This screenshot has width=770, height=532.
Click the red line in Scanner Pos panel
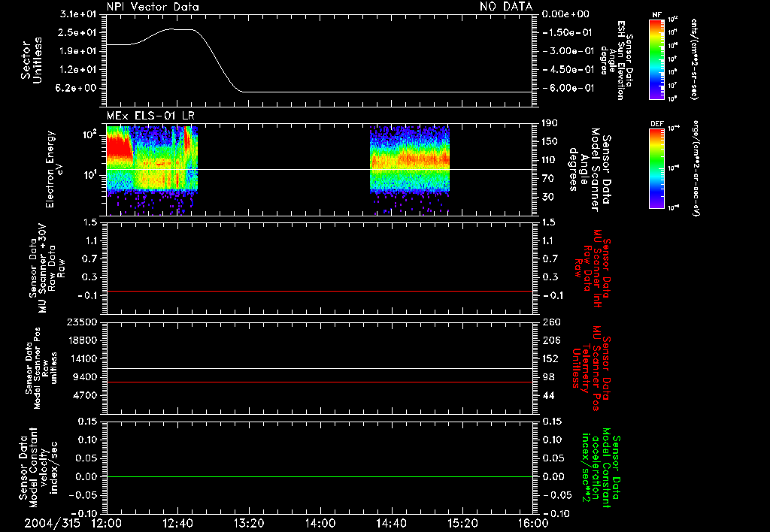click(x=320, y=382)
